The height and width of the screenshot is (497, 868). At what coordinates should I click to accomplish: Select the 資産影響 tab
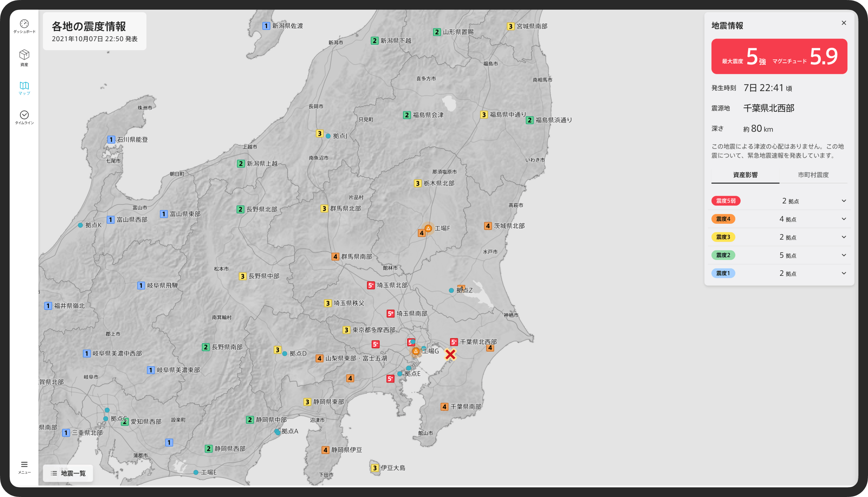[745, 175]
